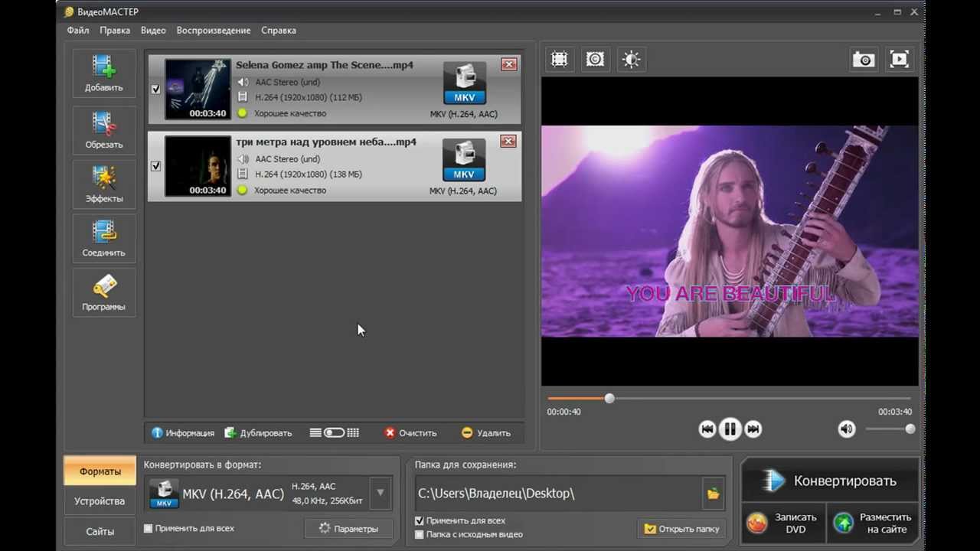Skip to next with forward button
The width and height of the screenshot is (980, 551).
point(753,429)
